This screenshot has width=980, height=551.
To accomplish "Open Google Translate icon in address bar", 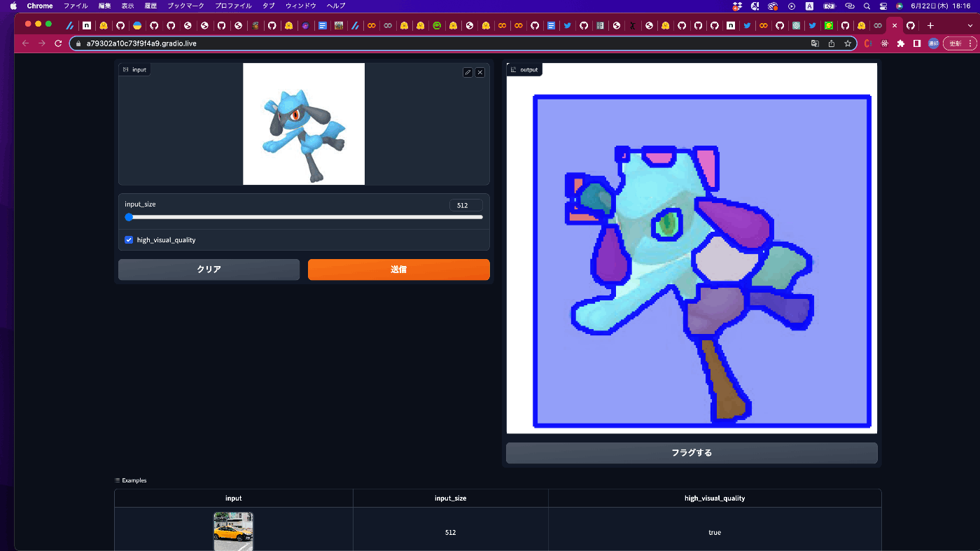I will tap(815, 43).
